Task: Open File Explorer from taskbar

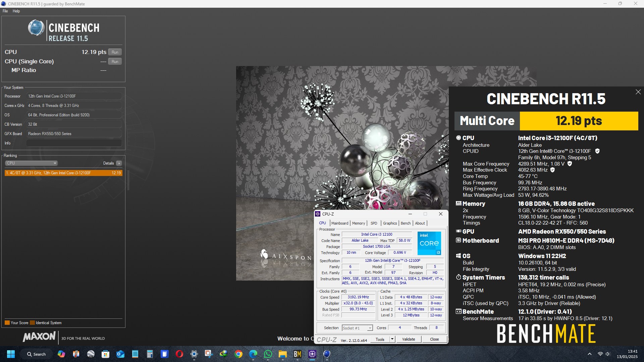Action: [x=283, y=354]
